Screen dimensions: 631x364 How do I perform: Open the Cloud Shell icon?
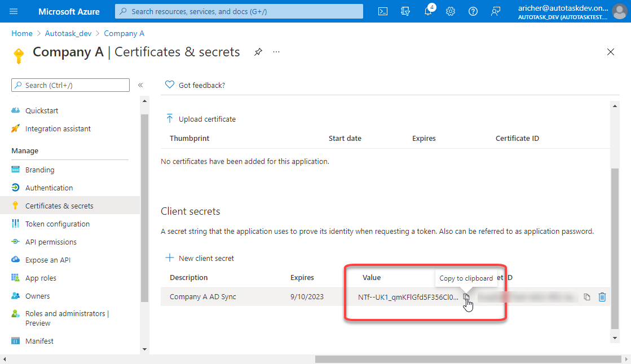point(383,11)
